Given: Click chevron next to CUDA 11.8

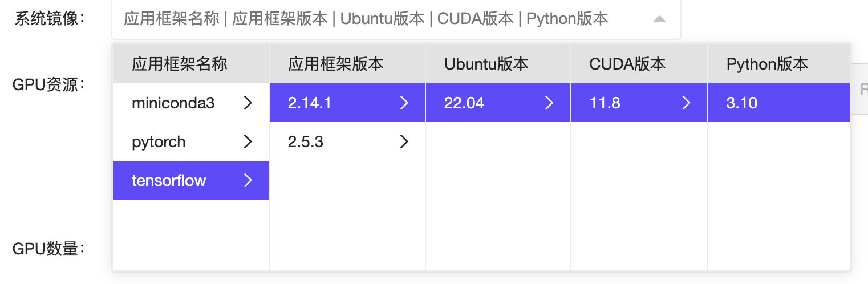Looking at the screenshot, I should (687, 103).
